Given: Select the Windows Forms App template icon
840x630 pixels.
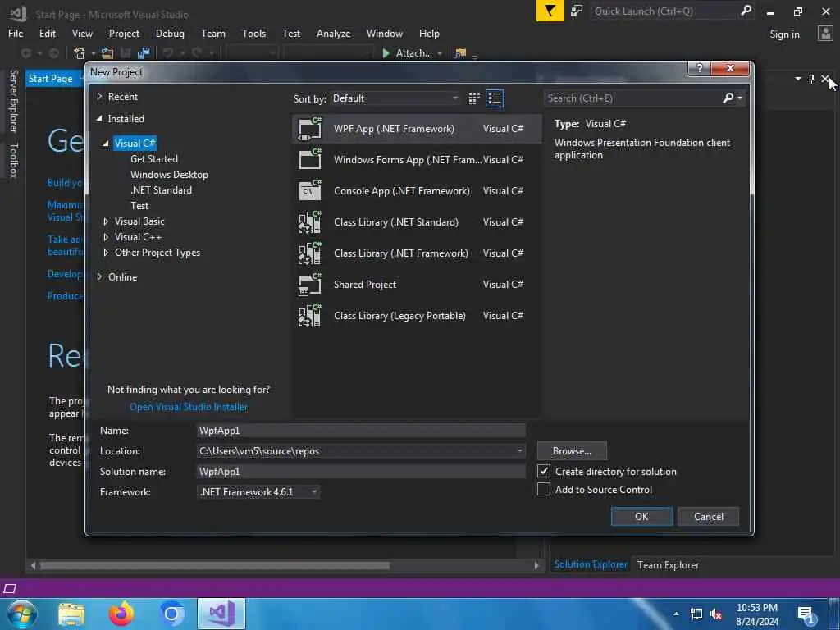Looking at the screenshot, I should [x=309, y=160].
